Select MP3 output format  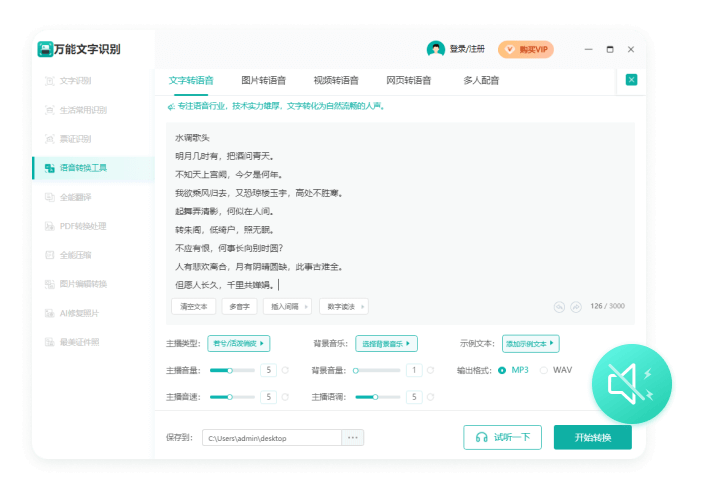[x=514, y=370]
